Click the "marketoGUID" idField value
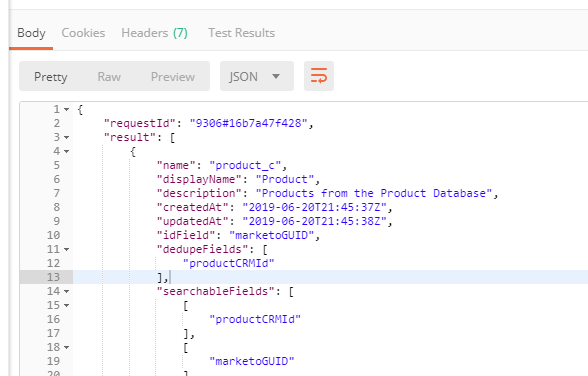Viewport: 588px width, 376px height. [x=271, y=235]
